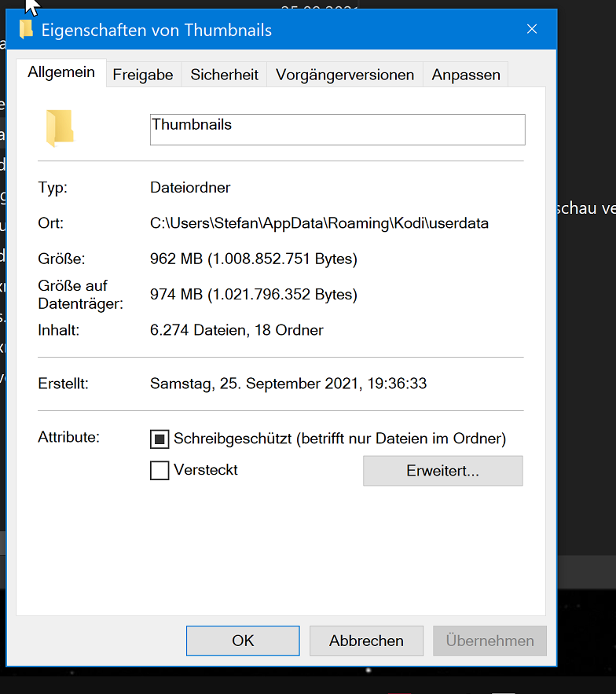Image resolution: width=616 pixels, height=694 pixels.
Task: Click the Größe auf Datenträger: label
Action: pos(81,295)
